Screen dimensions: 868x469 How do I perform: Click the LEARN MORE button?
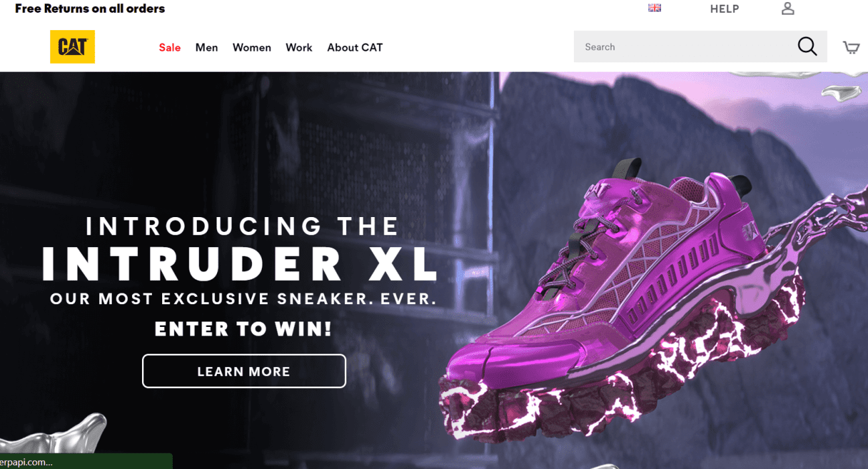click(x=244, y=371)
